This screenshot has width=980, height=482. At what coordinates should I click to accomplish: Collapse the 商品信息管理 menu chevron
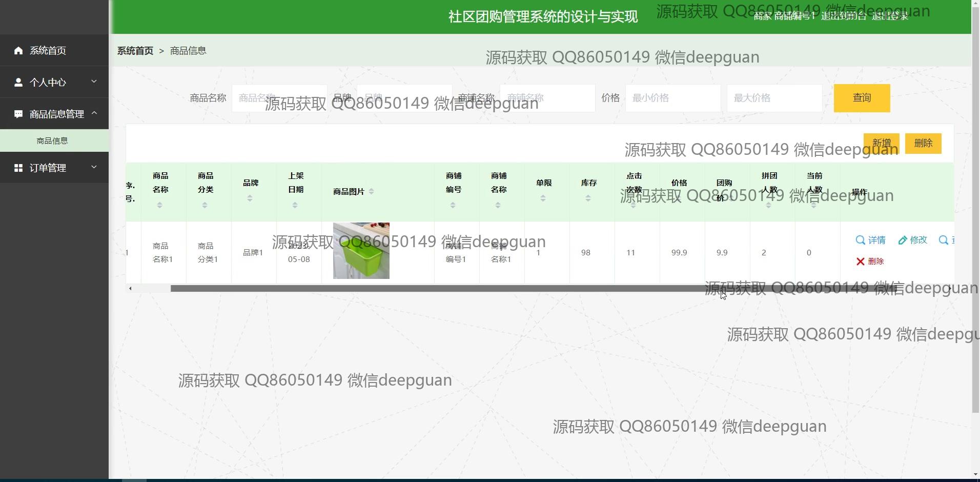pos(94,113)
